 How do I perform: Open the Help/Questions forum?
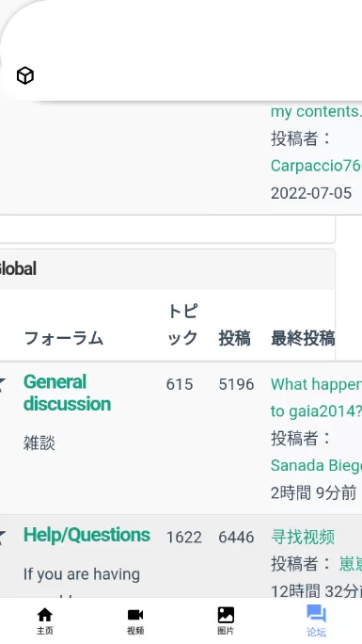pyautogui.click(x=87, y=535)
